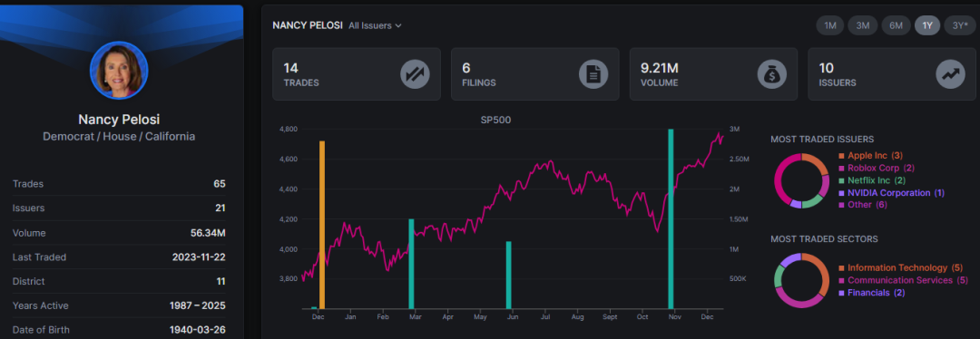Expand the All Issuers chevron arrow
980x339 pixels.
398,25
